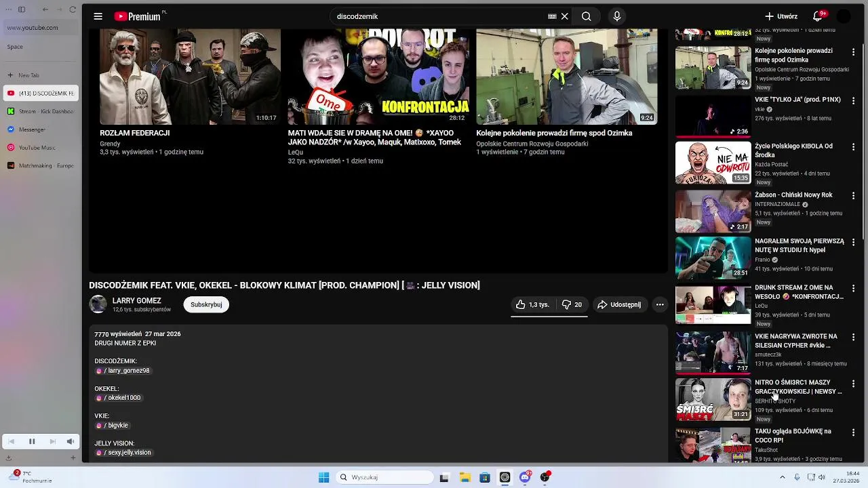This screenshot has height=488, width=868.
Task: Reload the page with refresh icon
Action: (x=73, y=9)
